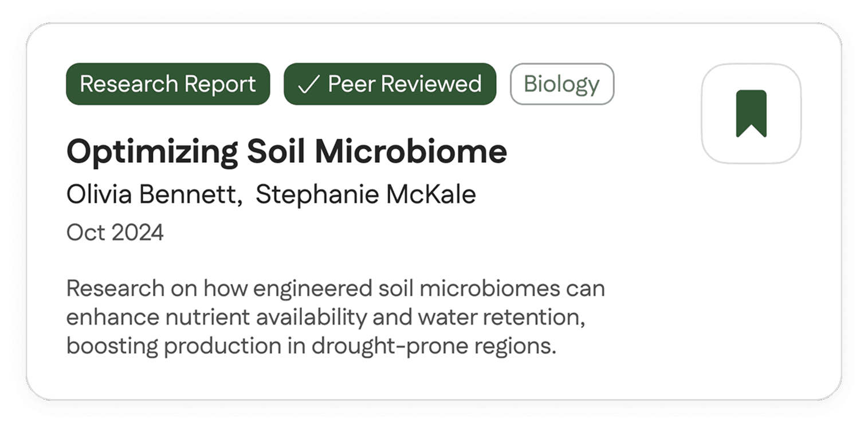This screenshot has width=868, height=430.
Task: Open the Optimizing Soil Microbiome title
Action: coord(286,152)
